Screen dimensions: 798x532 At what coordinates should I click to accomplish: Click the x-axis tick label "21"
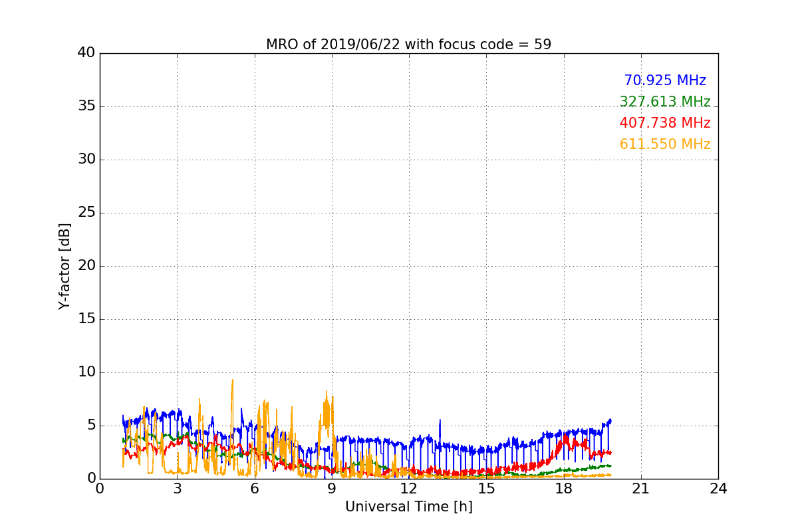pyautogui.click(x=641, y=489)
